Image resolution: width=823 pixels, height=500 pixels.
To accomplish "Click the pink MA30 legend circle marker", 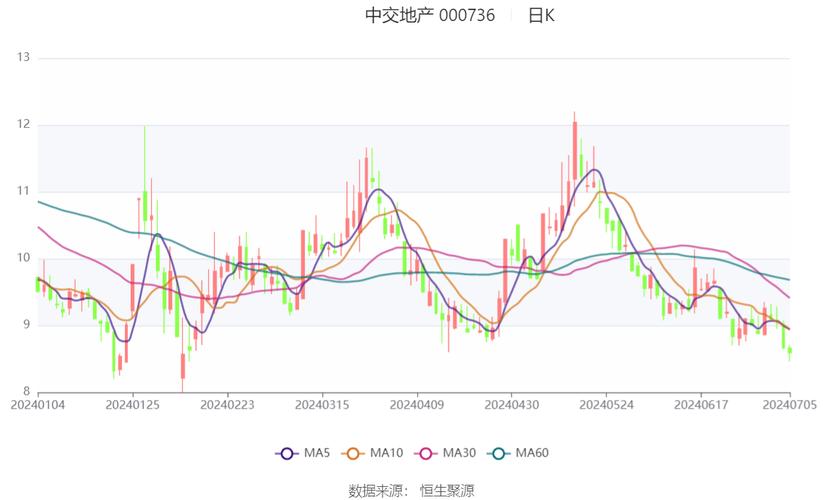I will [x=426, y=453].
